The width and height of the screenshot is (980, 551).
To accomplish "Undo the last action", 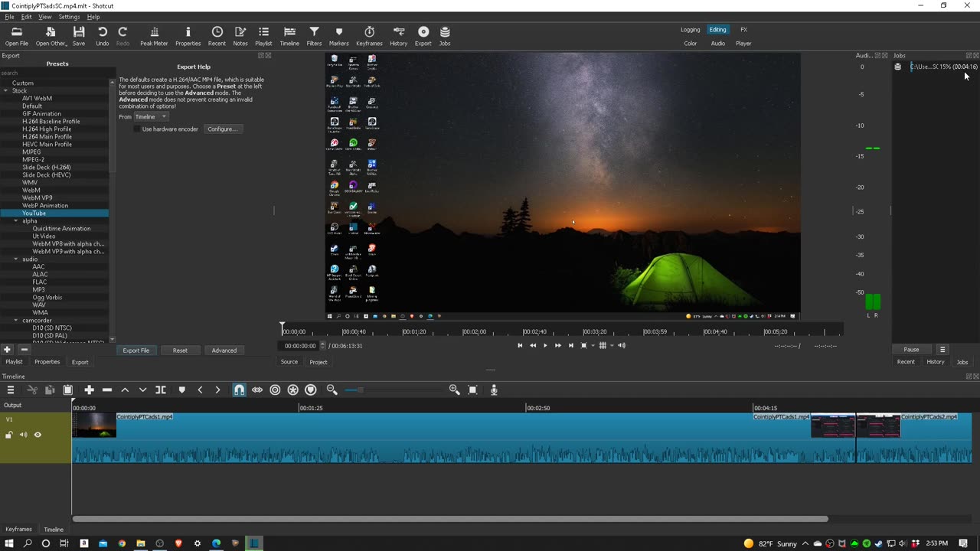I will 102,35.
